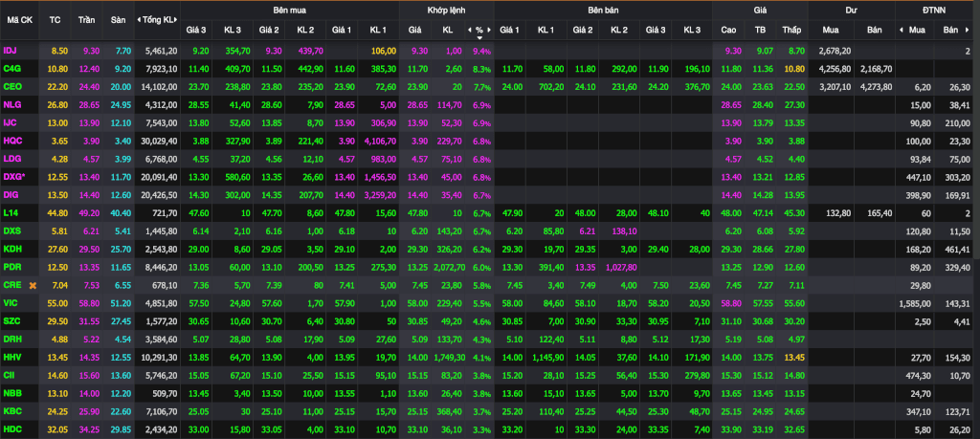Click C4G surplus buy 4,256,80
Screen dimensions: 980x439
(836, 69)
